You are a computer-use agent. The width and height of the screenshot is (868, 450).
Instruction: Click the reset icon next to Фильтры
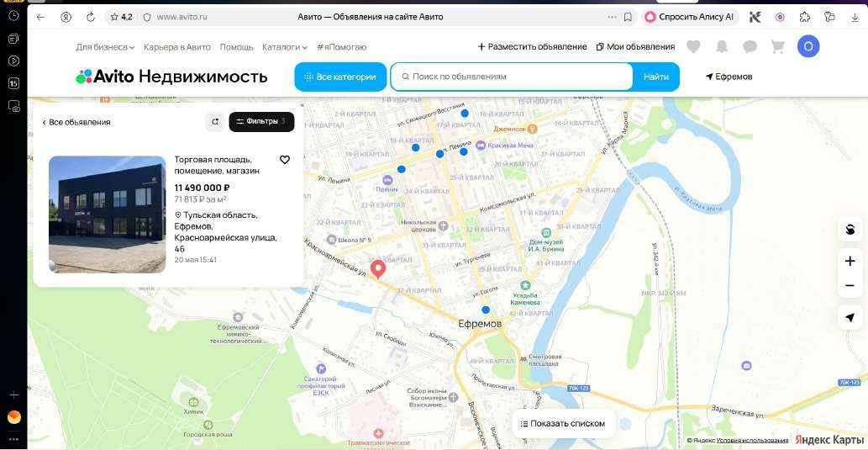pos(215,122)
